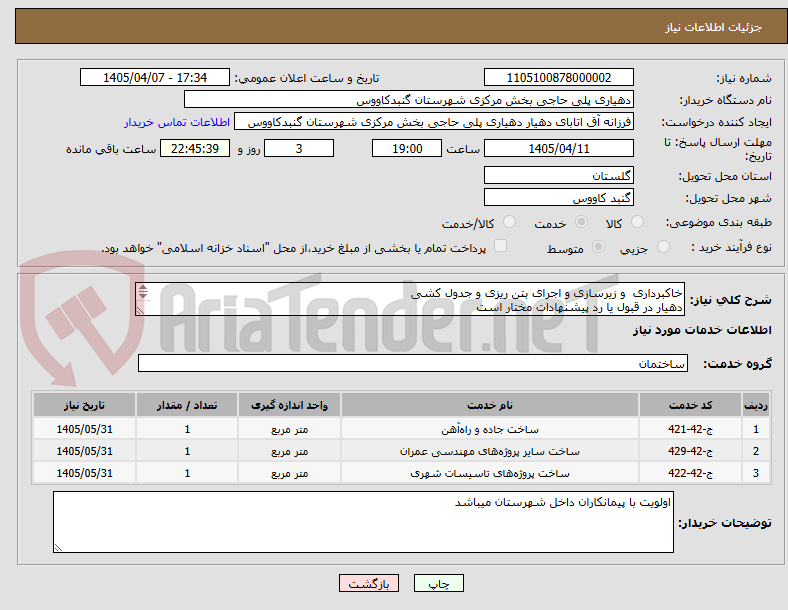788x610 pixels.
Task: Click the کد خدمت column header
Action: click(691, 405)
